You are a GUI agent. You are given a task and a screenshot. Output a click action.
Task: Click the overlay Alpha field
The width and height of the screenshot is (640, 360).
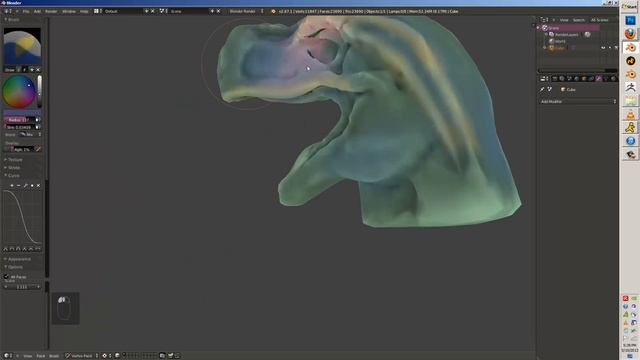pyautogui.click(x=22, y=149)
